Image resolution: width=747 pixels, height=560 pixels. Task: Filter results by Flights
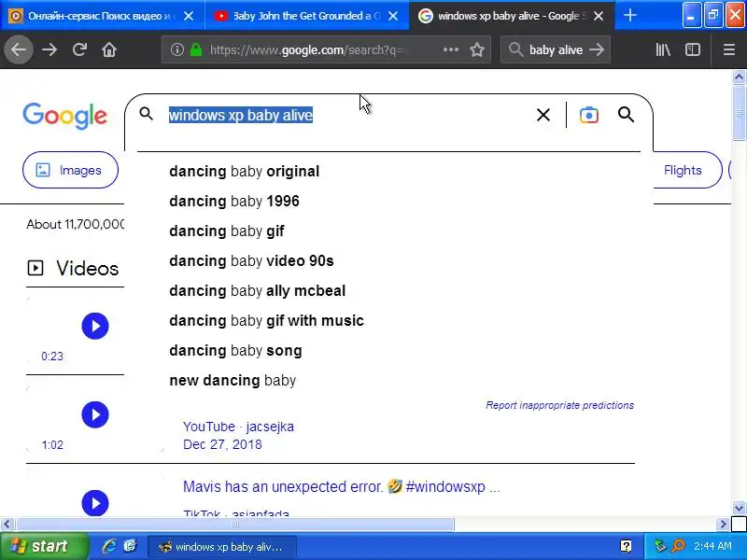685,170
